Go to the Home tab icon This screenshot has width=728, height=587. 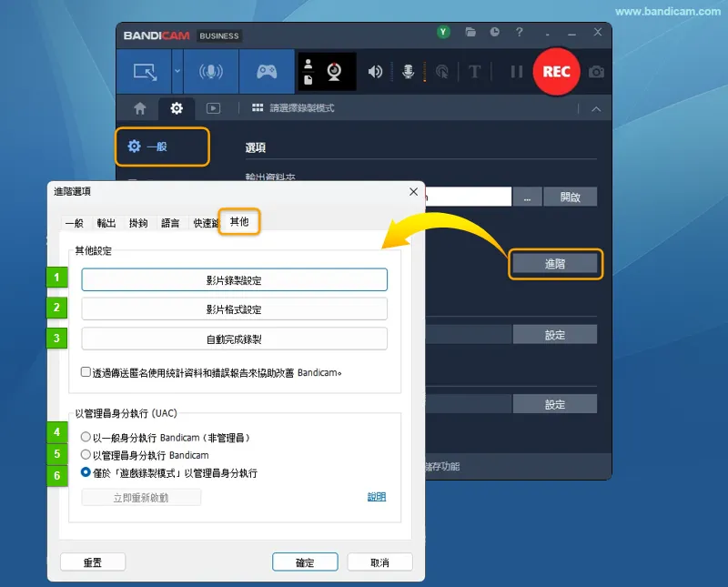(x=140, y=108)
